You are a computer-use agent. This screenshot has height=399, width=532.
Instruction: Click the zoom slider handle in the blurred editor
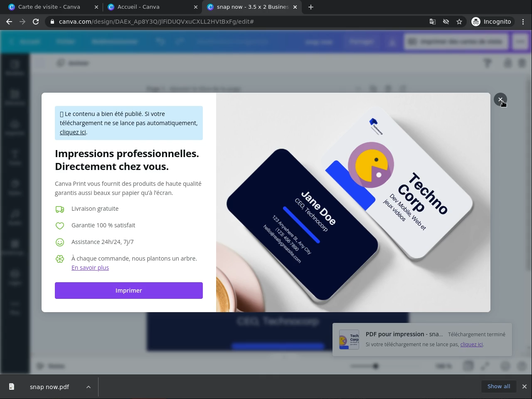coord(376,366)
